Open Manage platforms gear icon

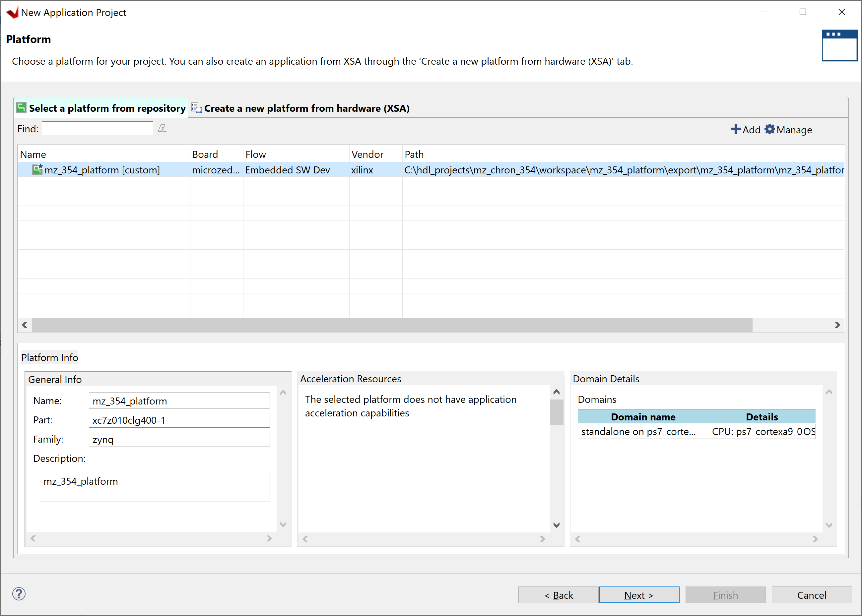pyautogui.click(x=769, y=129)
